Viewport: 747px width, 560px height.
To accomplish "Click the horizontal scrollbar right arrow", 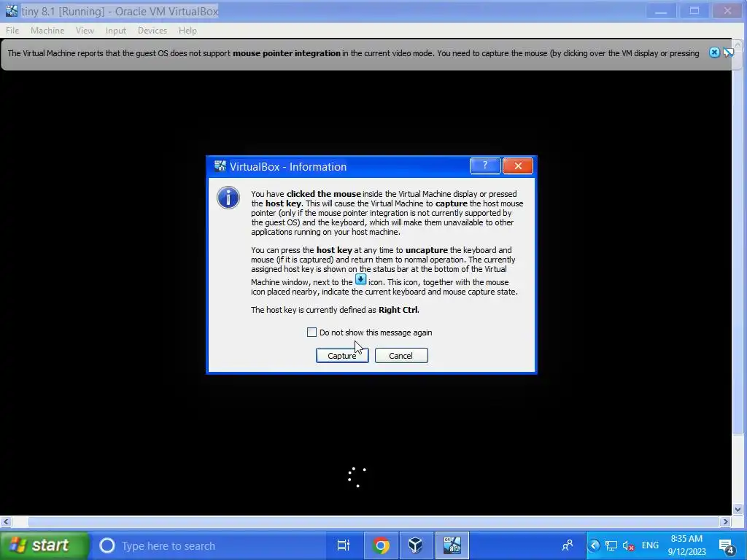I will point(725,521).
